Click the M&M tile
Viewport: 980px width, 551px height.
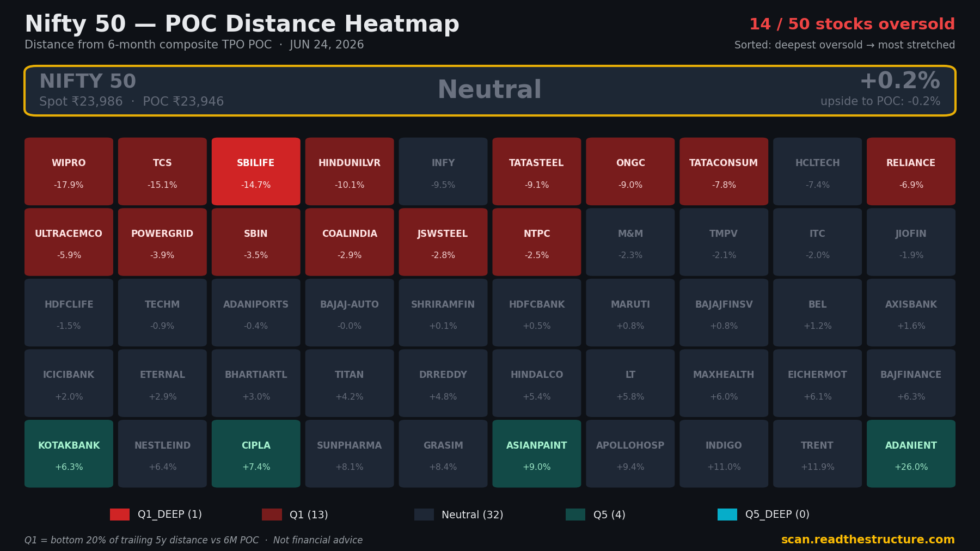(x=630, y=242)
